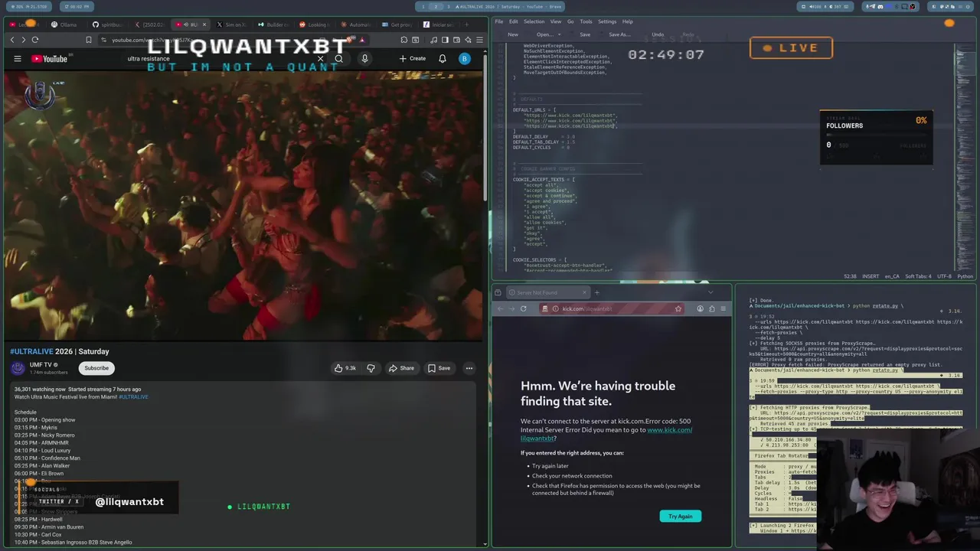Subscribe to UMF TV channel
This screenshot has width=980, height=551.
click(96, 368)
